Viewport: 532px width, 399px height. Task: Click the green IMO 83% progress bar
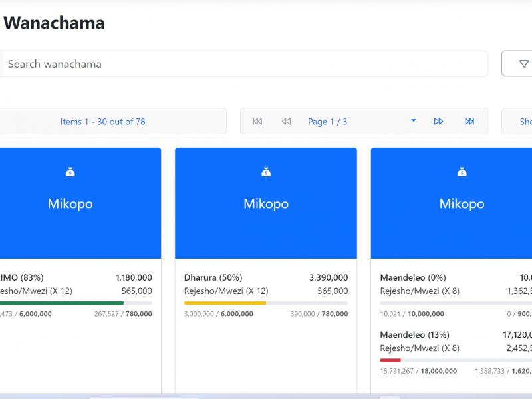[62, 303]
